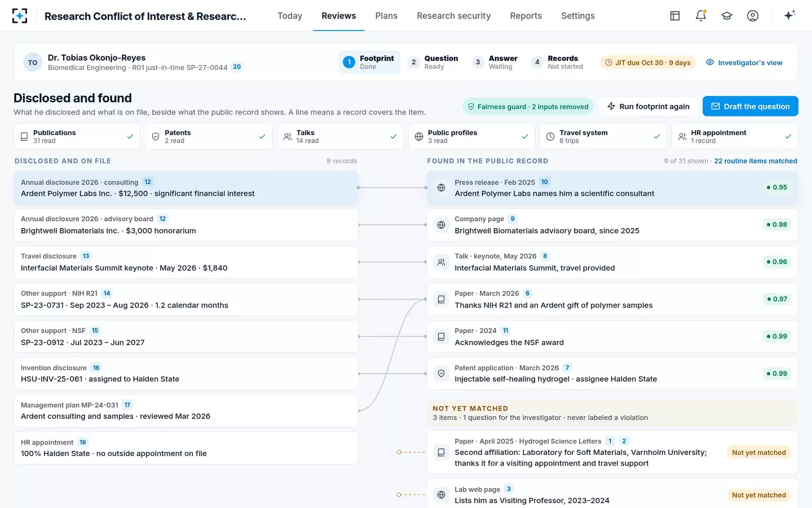The width and height of the screenshot is (812, 508).
Task: Click the book icon on Hydrogel Science Letters row
Action: click(x=442, y=452)
